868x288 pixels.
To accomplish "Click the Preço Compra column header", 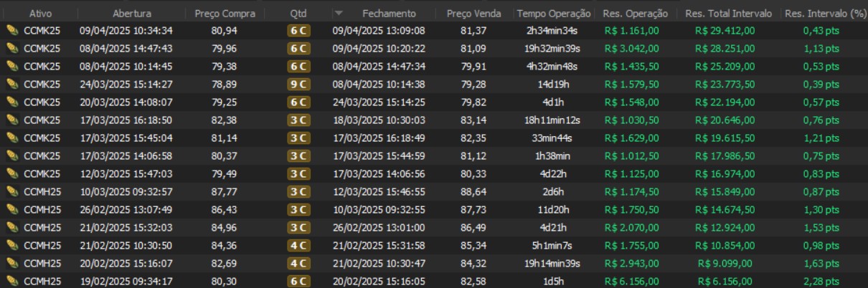I will coord(225,14).
